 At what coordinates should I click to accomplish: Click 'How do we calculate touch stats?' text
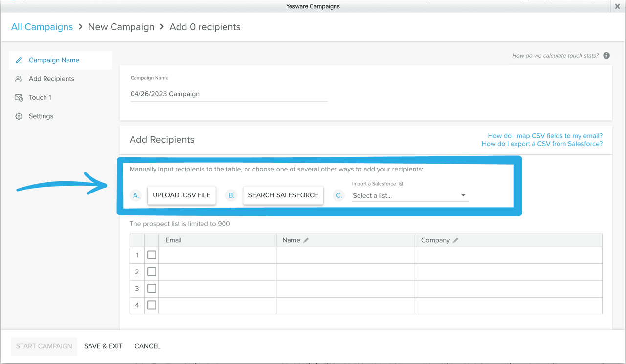(555, 56)
